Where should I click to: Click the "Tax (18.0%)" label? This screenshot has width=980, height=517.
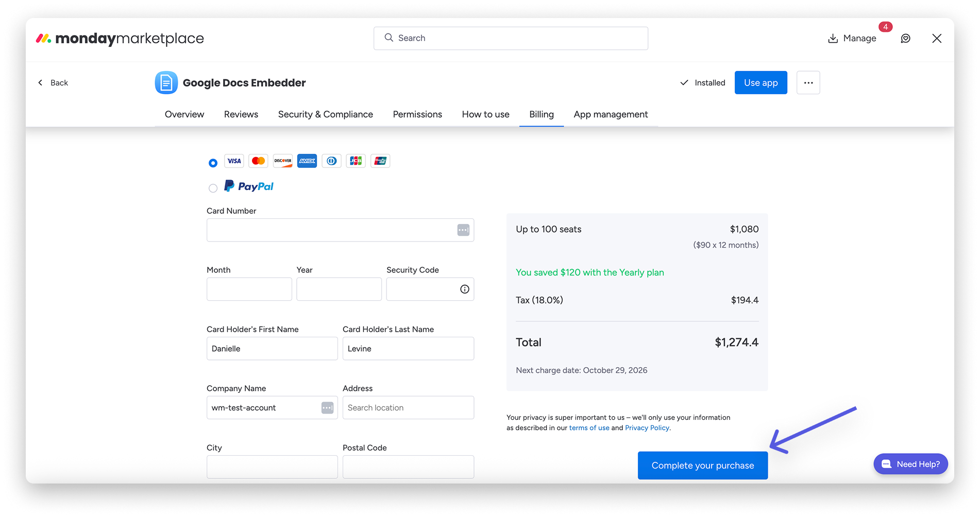point(539,300)
